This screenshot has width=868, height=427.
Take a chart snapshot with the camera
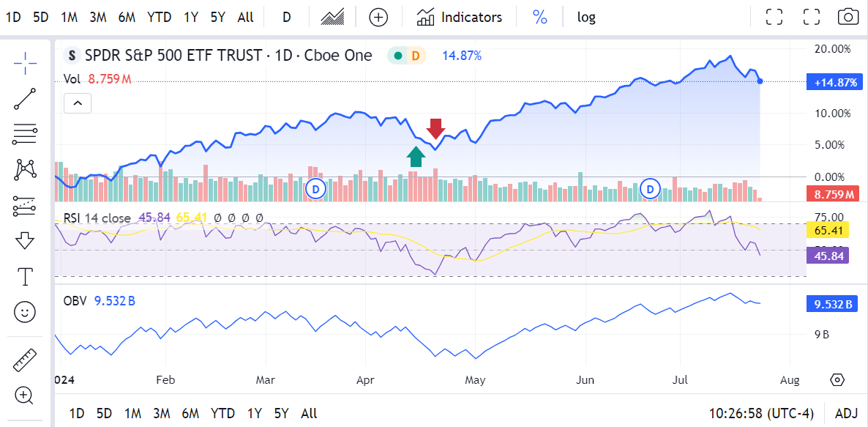tap(847, 17)
